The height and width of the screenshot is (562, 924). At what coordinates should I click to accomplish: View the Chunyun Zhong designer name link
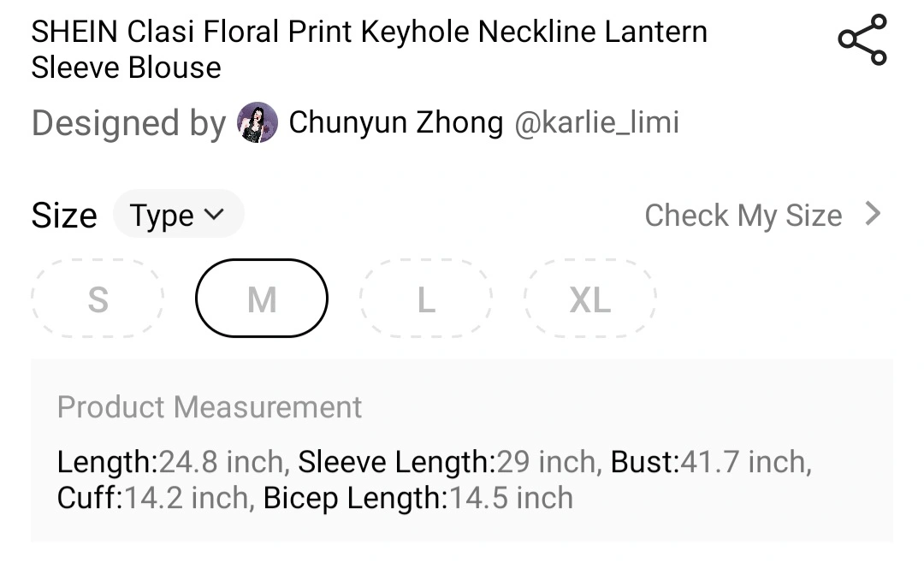(x=395, y=122)
